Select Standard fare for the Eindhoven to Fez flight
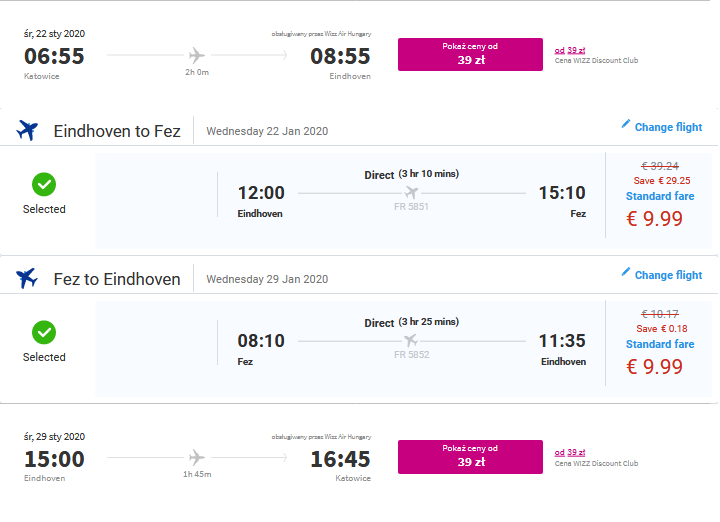The image size is (720, 522). tap(660, 196)
